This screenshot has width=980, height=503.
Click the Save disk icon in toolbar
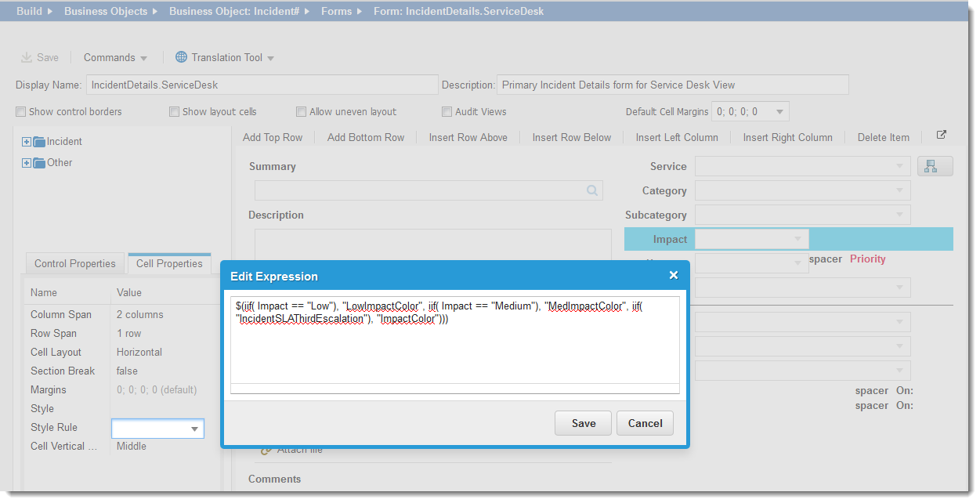26,57
